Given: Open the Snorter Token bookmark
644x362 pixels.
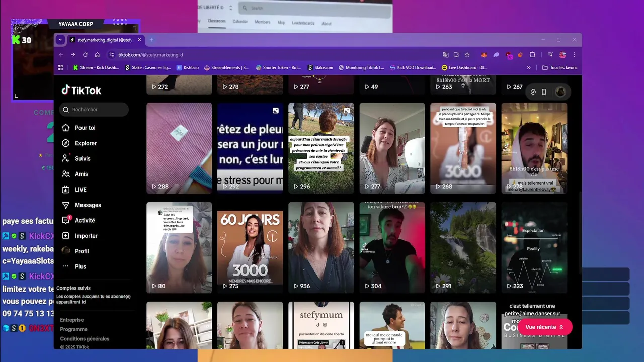Looking at the screenshot, I should (x=278, y=68).
